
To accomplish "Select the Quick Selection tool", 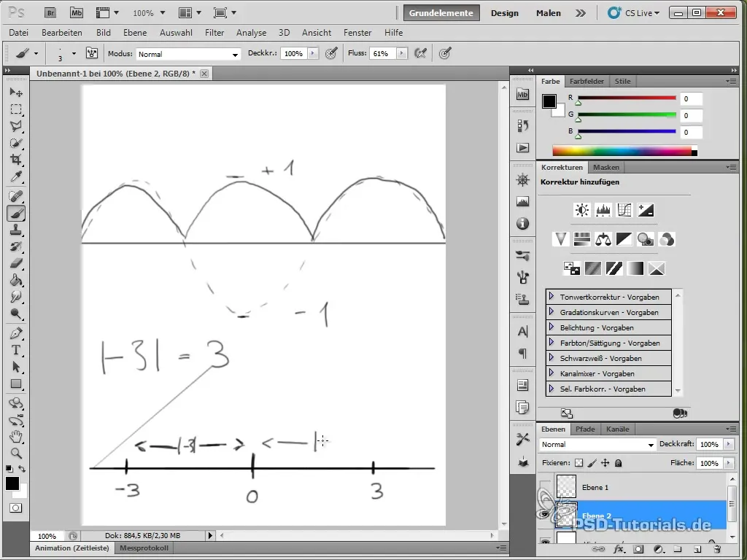I will [x=16, y=143].
